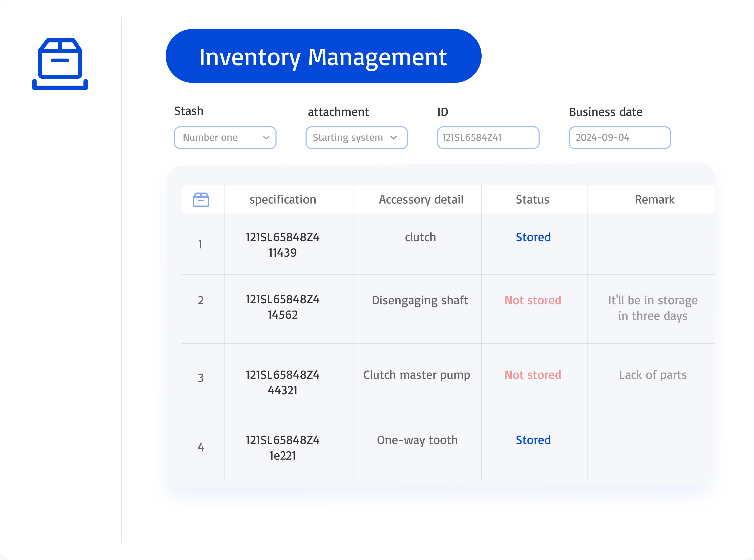
Task: Click the Status column header
Action: (x=533, y=200)
